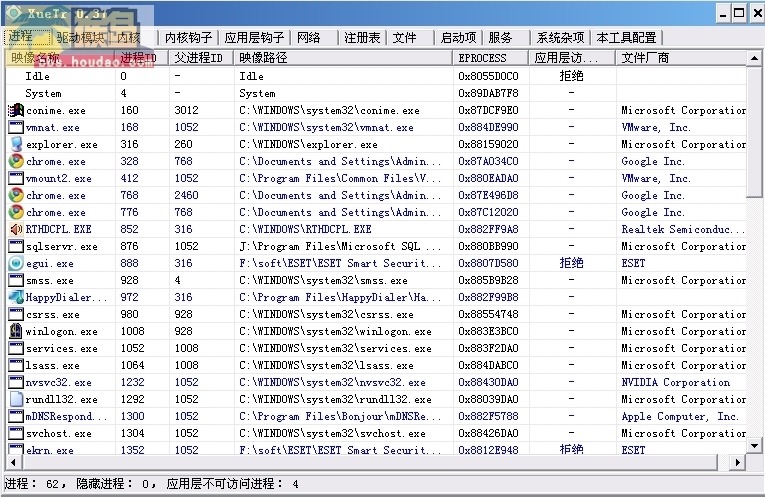
Task: Select the System process name
Action: 43,93
